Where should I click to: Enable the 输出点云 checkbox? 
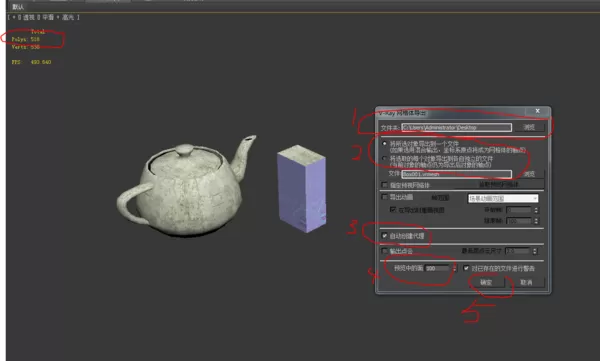click(x=385, y=251)
